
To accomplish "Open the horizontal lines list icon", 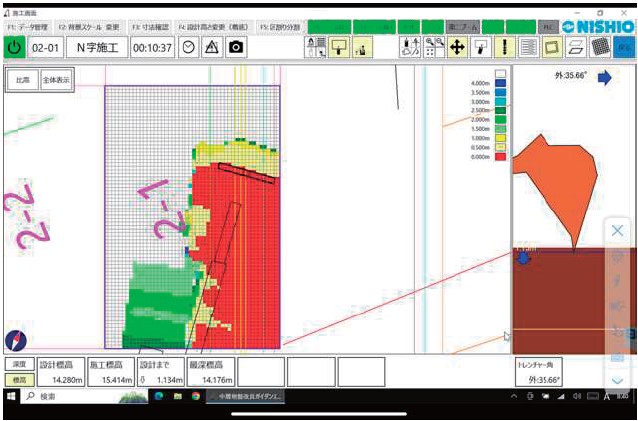I will 529,47.
